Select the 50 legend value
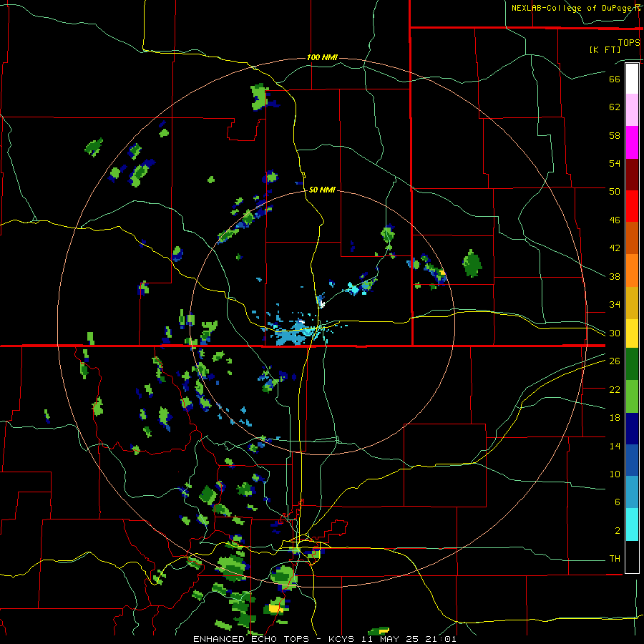The width and height of the screenshot is (644, 644). pyautogui.click(x=615, y=191)
